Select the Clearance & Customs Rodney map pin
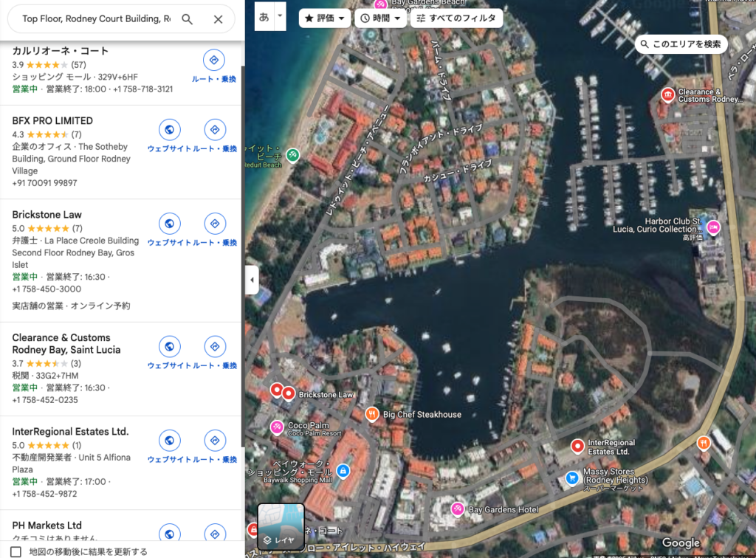756x558 pixels. point(667,94)
